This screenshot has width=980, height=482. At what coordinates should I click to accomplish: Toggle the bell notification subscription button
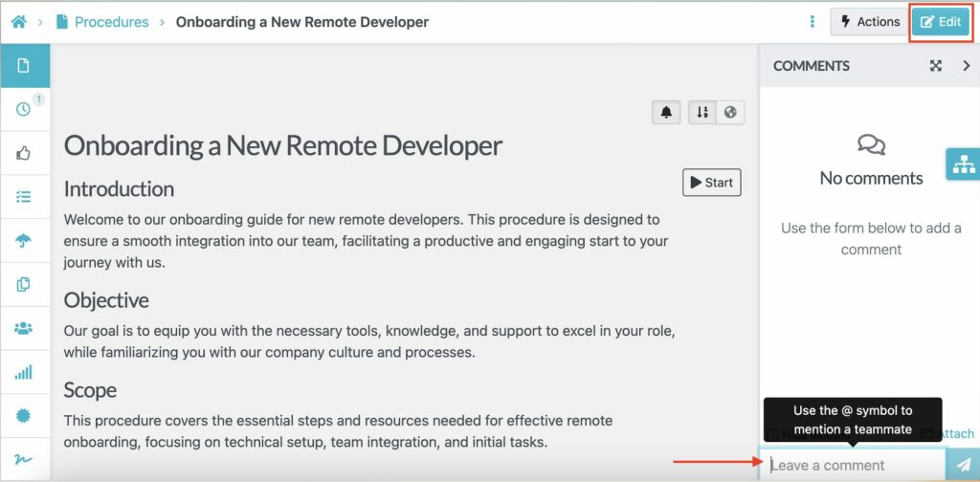(x=666, y=113)
